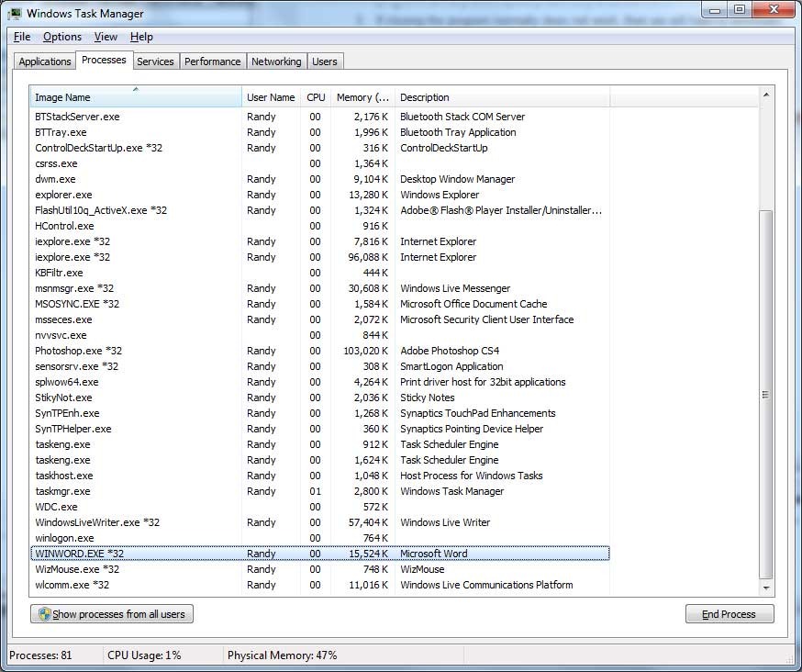This screenshot has height=672, width=802.
Task: Click the highlighted WINWORD.EXE *32 row
Action: (x=319, y=554)
